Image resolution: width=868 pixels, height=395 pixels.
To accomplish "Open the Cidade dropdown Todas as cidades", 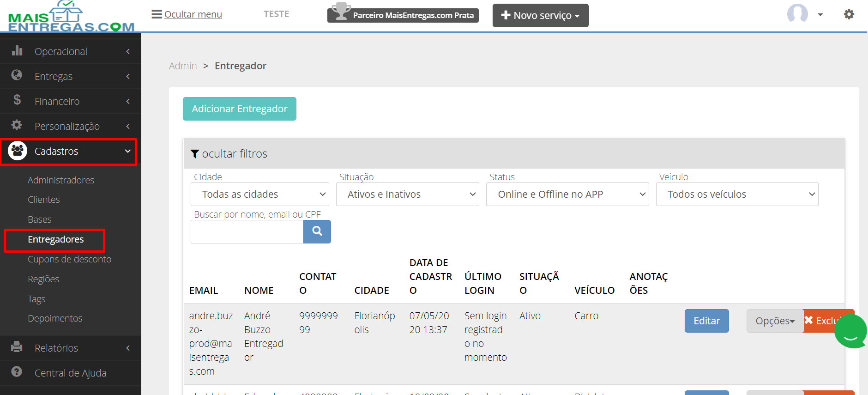I will 260,194.
